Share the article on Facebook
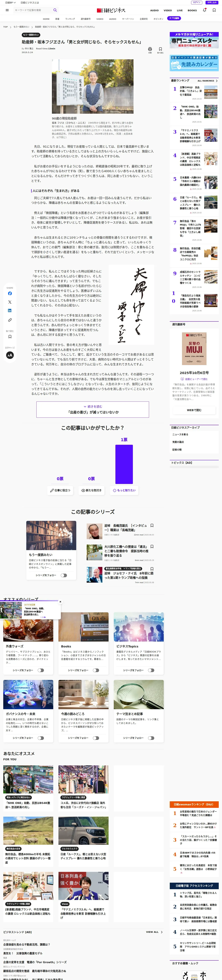Screen dimensions: 222x980 pyautogui.click(x=10, y=293)
